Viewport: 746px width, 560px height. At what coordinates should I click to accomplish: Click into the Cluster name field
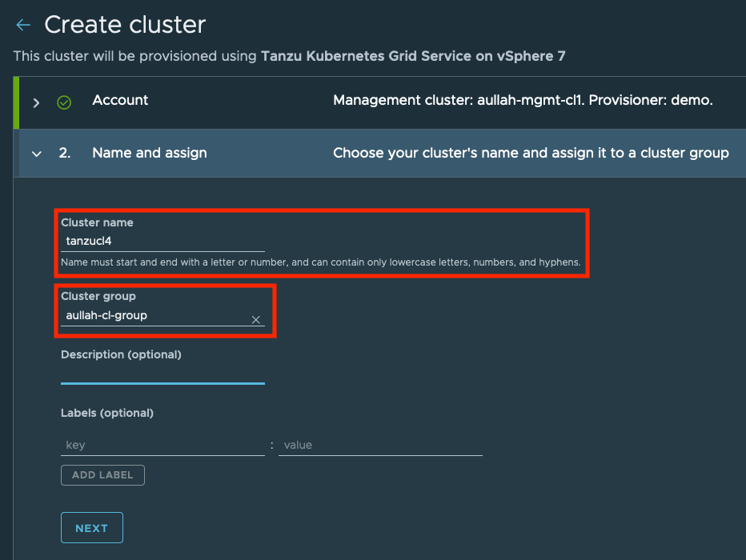(x=162, y=241)
